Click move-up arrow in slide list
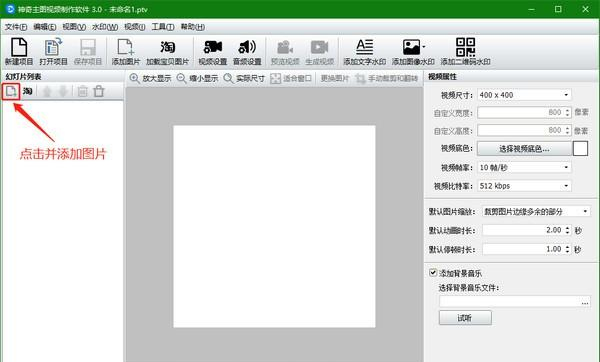600x362 pixels. (x=47, y=91)
